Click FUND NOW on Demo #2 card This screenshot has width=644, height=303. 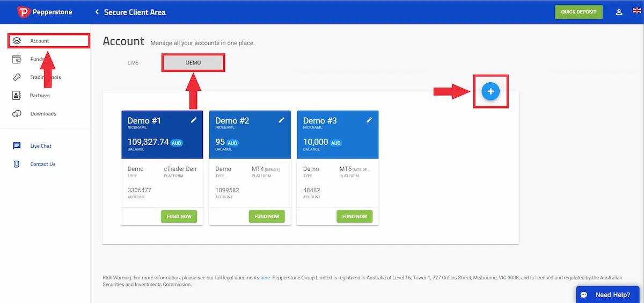point(267,217)
